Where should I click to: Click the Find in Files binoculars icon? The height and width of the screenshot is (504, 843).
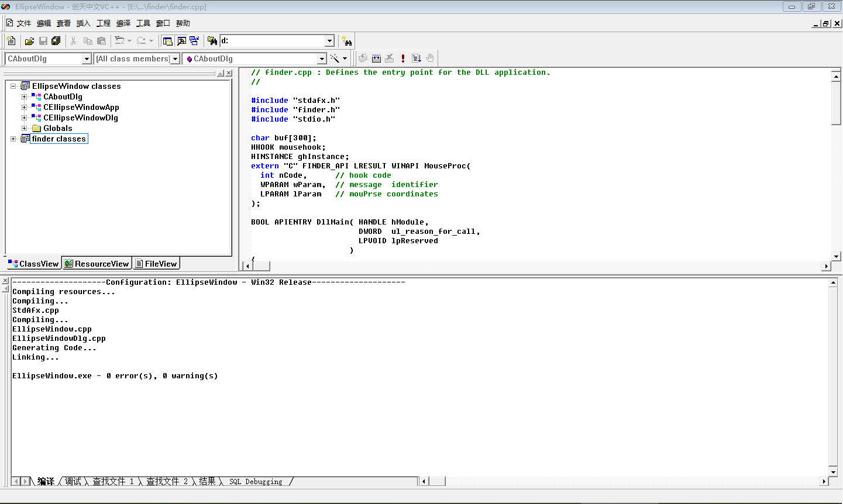(212, 41)
